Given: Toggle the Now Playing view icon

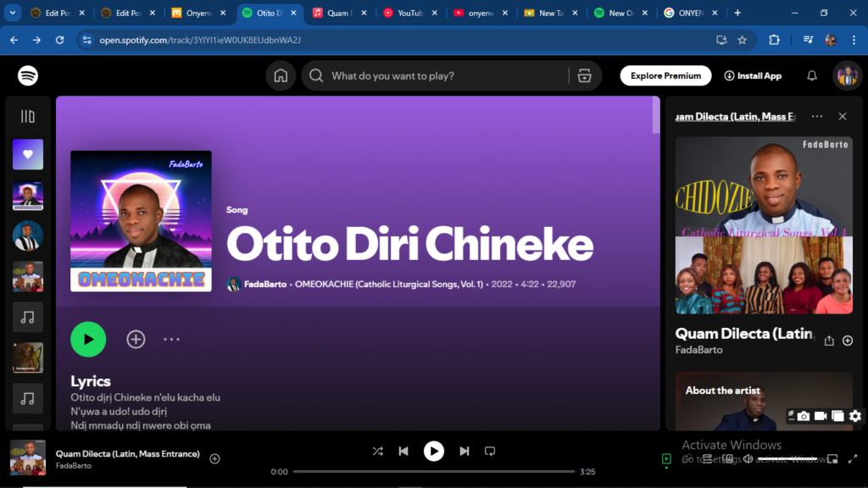Looking at the screenshot, I should pos(666,458).
